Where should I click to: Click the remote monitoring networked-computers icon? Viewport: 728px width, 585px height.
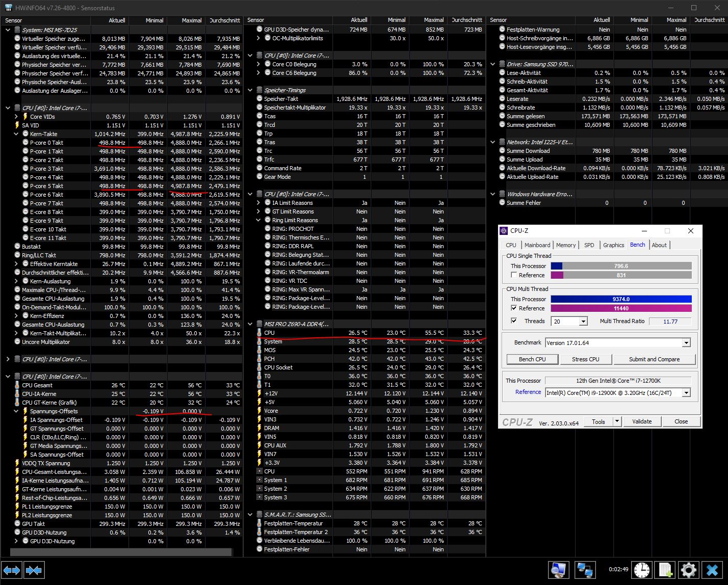pos(585,570)
